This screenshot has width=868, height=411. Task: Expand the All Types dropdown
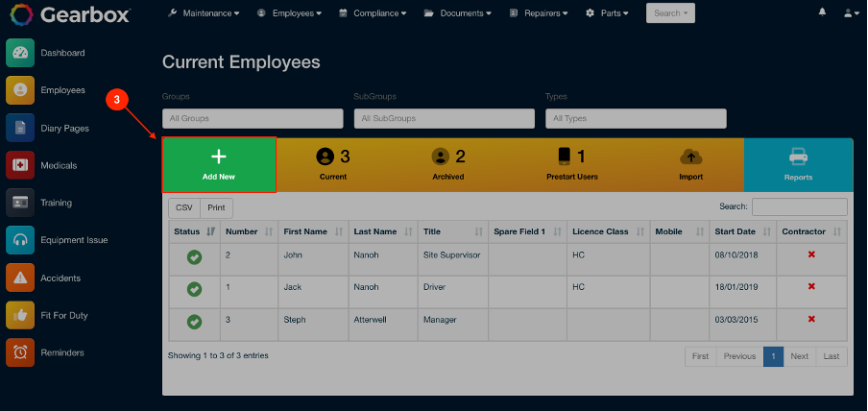[x=636, y=118]
